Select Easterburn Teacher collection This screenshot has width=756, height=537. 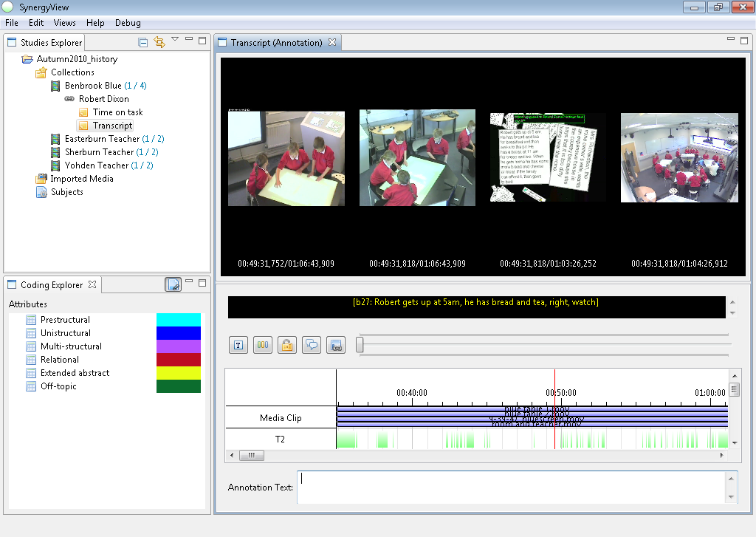coord(101,139)
